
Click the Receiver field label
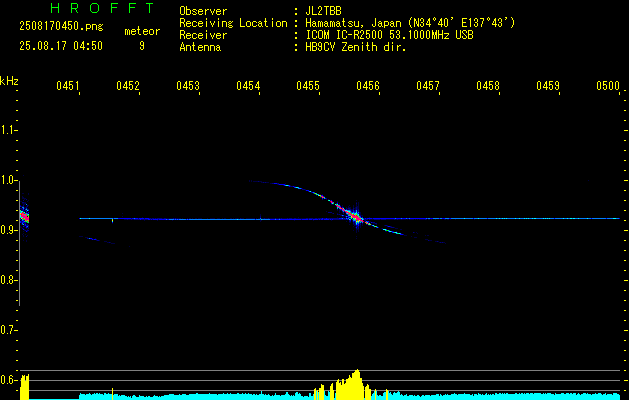pyautogui.click(x=203, y=35)
